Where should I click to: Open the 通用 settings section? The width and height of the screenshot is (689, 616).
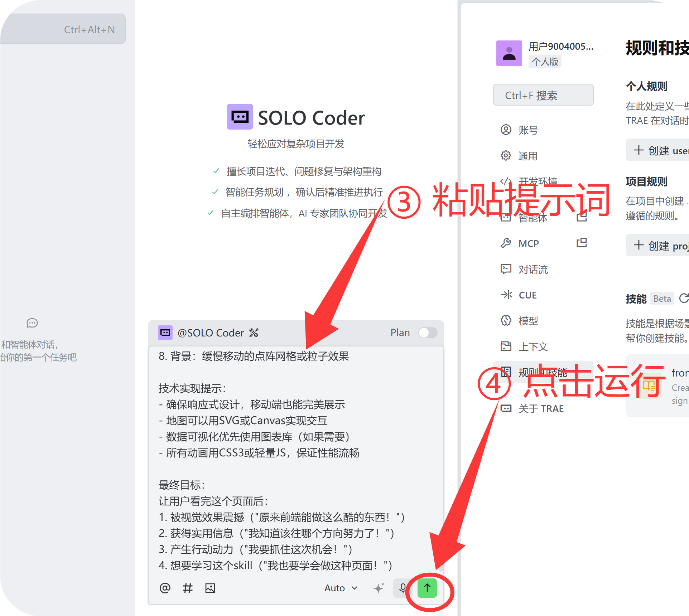coord(528,156)
